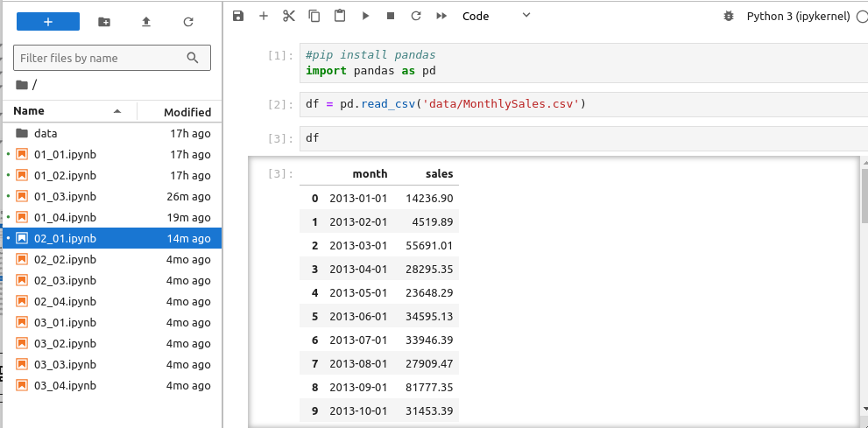Restart the kernel
The width and height of the screenshot is (868, 428).
[416, 16]
